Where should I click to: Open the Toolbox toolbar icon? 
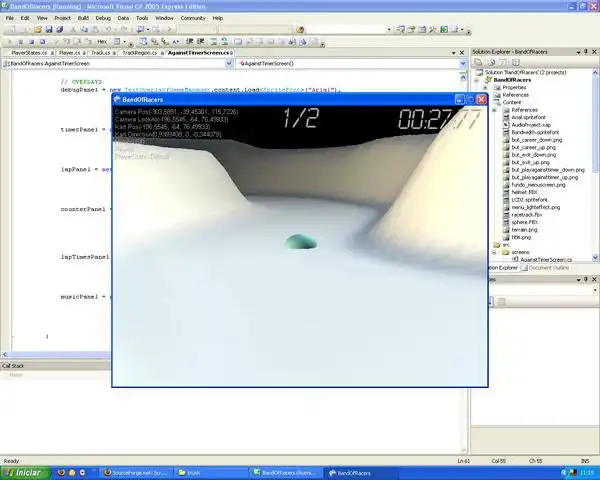pos(433,29)
